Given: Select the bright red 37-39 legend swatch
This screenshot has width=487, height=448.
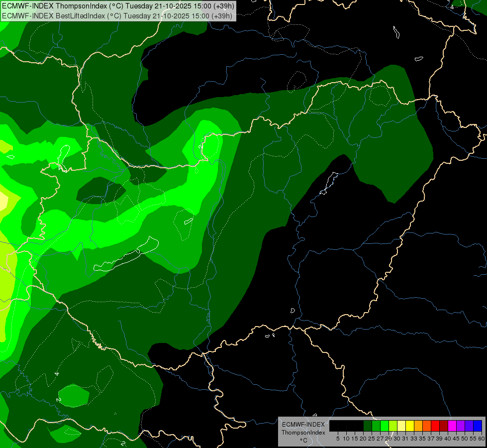Looking at the screenshot, I should pos(435,426).
